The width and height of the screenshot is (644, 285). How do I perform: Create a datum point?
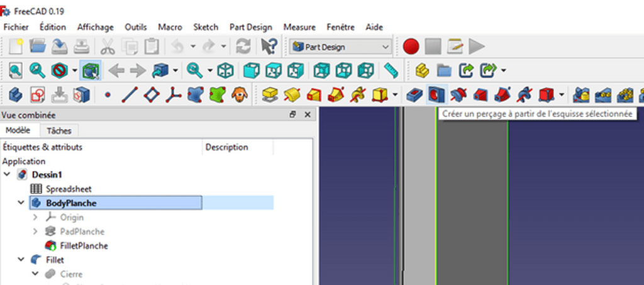[x=108, y=95]
